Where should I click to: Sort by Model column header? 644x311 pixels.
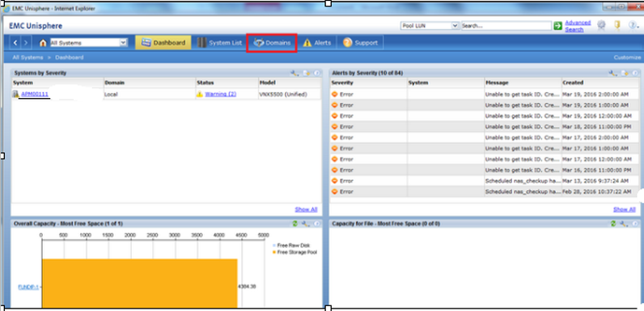pyautogui.click(x=290, y=83)
